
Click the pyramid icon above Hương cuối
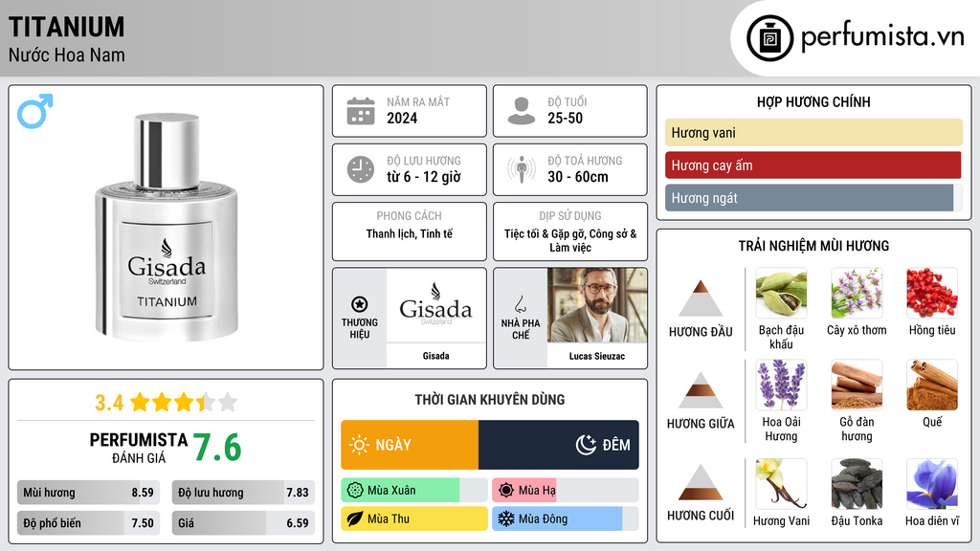pos(701,482)
